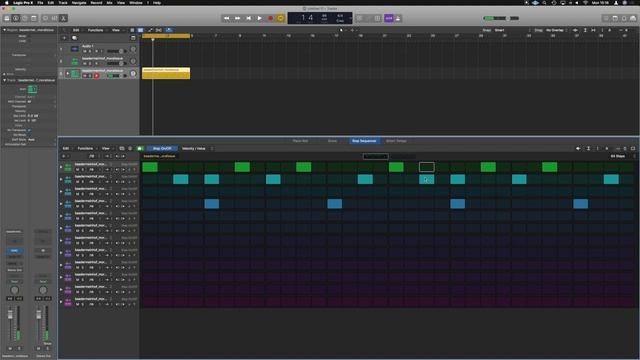Expand the fourth sequencer row's disclosure triangle
This screenshot has height=360, width=640.
coord(61,204)
